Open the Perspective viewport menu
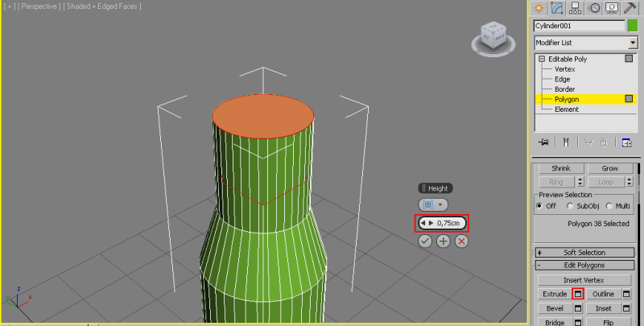The width and height of the screenshot is (644, 326). pos(39,6)
